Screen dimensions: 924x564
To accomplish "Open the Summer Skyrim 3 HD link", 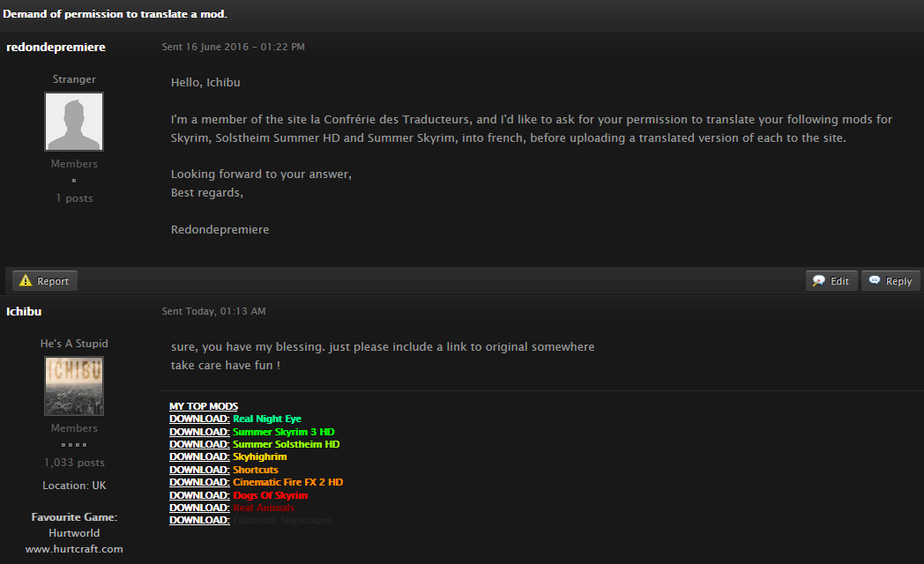I will pyautogui.click(x=283, y=432).
